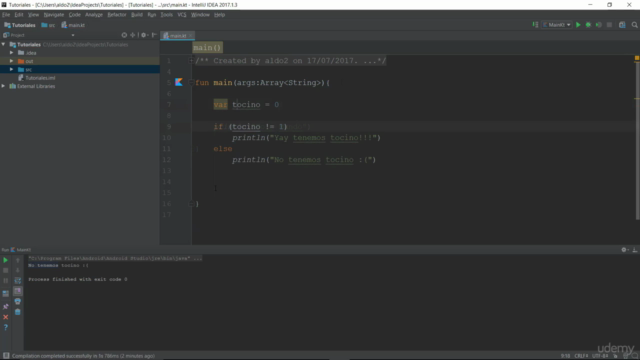Select the External Libraries row
640x360 pixels.
pos(80,86)
